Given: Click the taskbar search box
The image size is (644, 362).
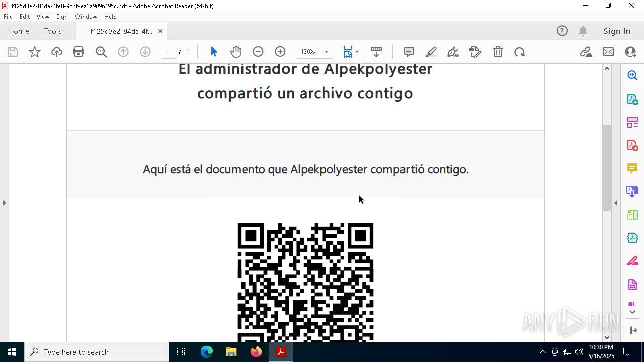Looking at the screenshot, I should pos(97,352).
